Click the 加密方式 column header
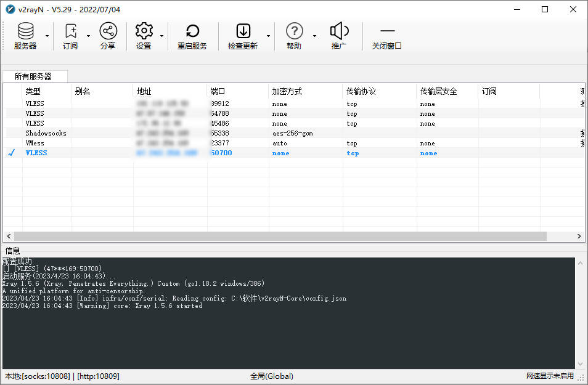Screen dimensions: 588x385 (x=305, y=91)
